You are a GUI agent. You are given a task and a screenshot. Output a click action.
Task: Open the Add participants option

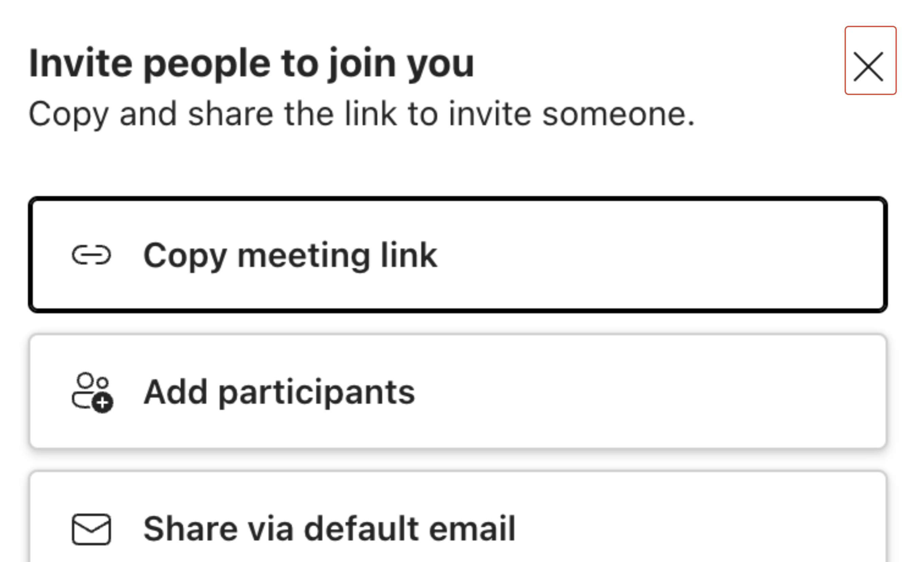point(458,392)
